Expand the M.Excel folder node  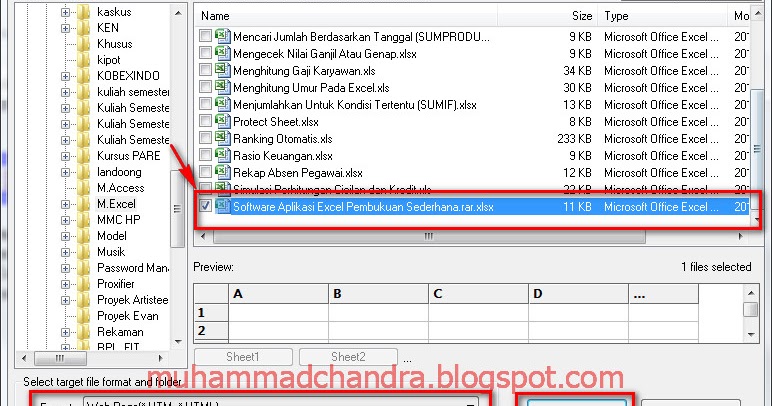[65, 204]
